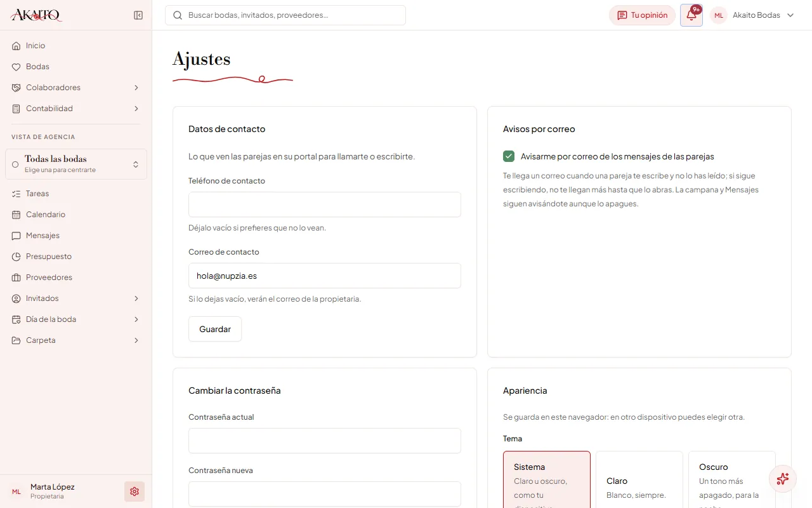Click the search magnifier icon
812x508 pixels.
pyautogui.click(x=178, y=15)
